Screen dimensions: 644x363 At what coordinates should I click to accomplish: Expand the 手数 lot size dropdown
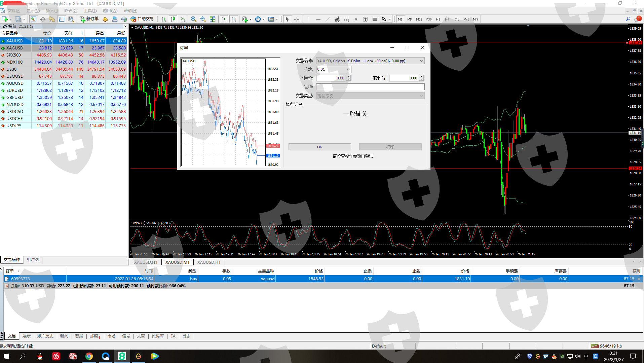tap(348, 70)
